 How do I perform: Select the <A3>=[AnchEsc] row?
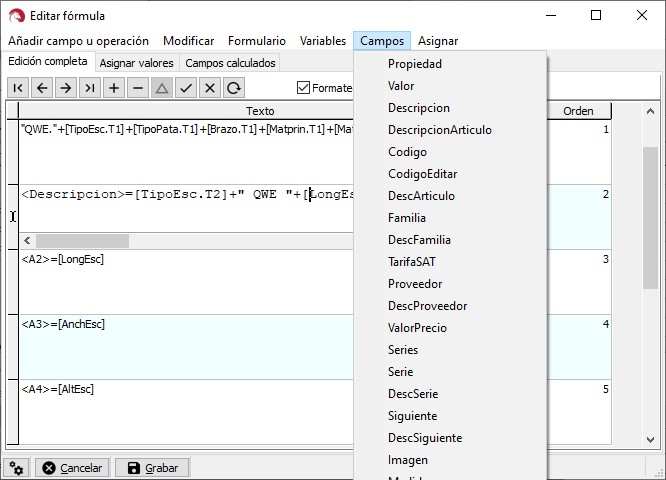(187, 347)
